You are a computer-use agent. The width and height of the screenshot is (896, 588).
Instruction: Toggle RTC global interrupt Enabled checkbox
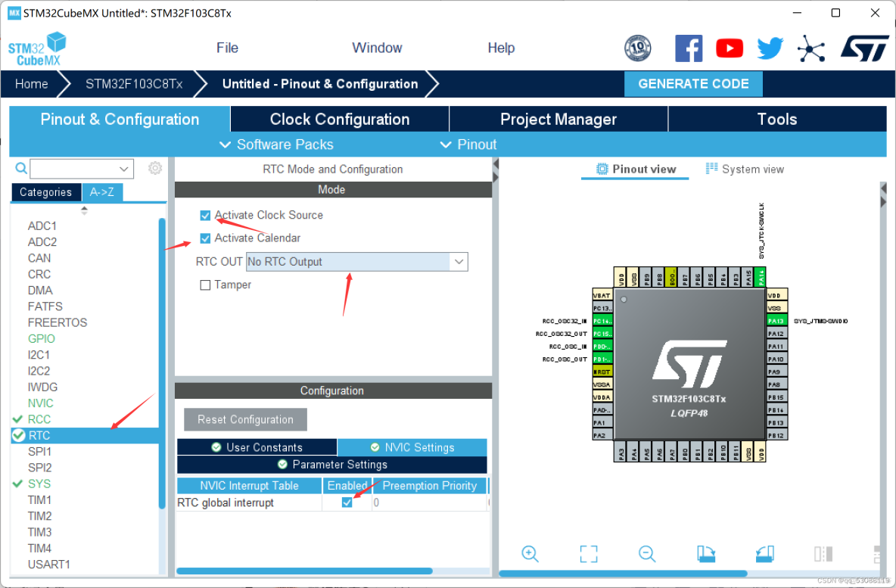[x=347, y=502]
